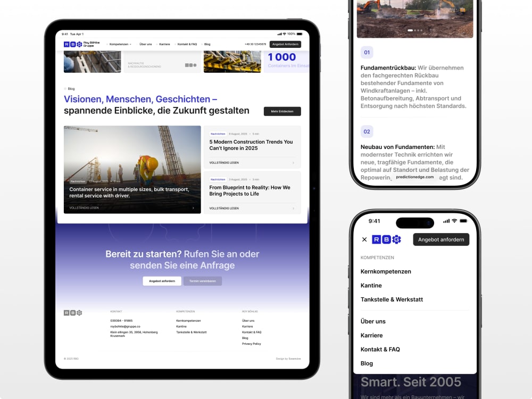Click the 01 step badge on upper phone
532x399 pixels.
pos(367,53)
